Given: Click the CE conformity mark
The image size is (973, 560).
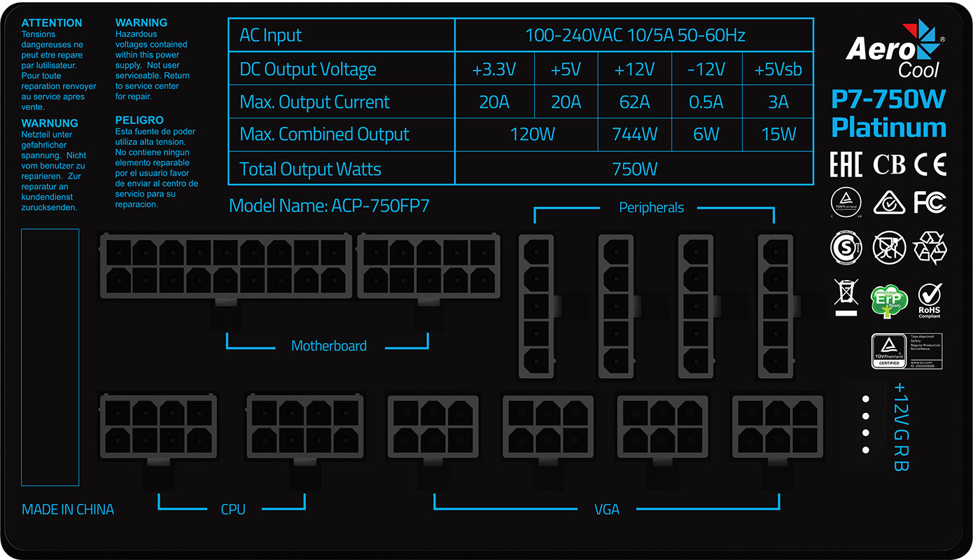Looking at the screenshot, I should tap(930, 164).
